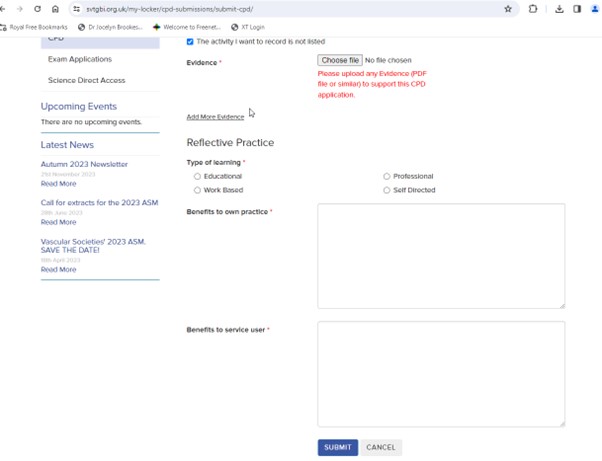Click the browser back arrow

(x=5, y=9)
